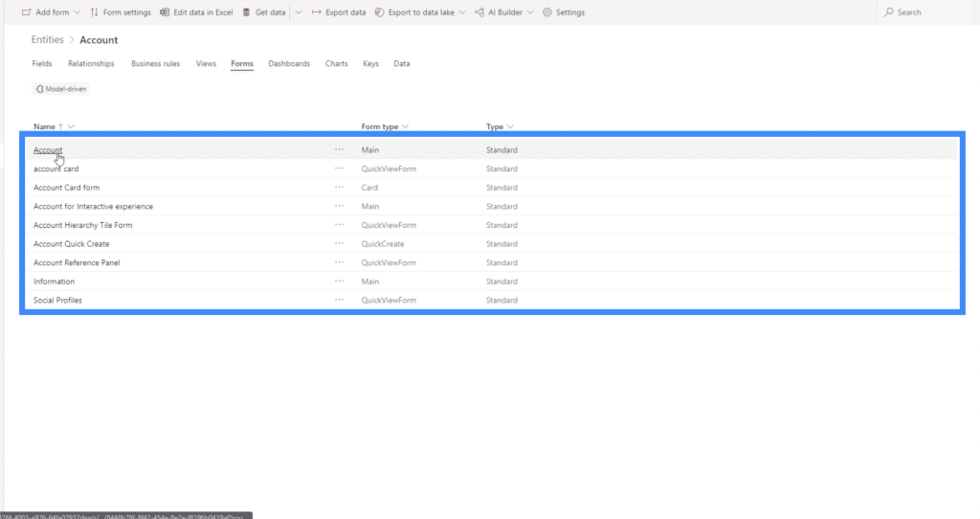Open Settings gear in toolbar
The height and width of the screenshot is (519, 980).
(564, 12)
